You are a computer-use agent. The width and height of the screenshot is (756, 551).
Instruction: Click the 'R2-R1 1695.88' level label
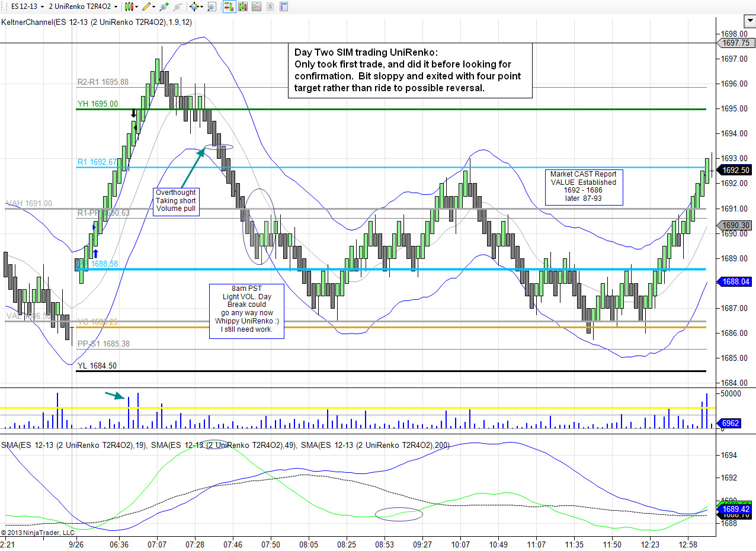(103, 82)
